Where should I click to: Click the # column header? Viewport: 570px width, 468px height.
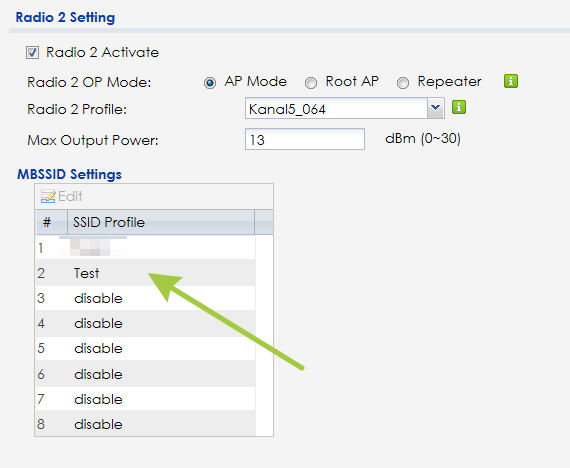51,222
